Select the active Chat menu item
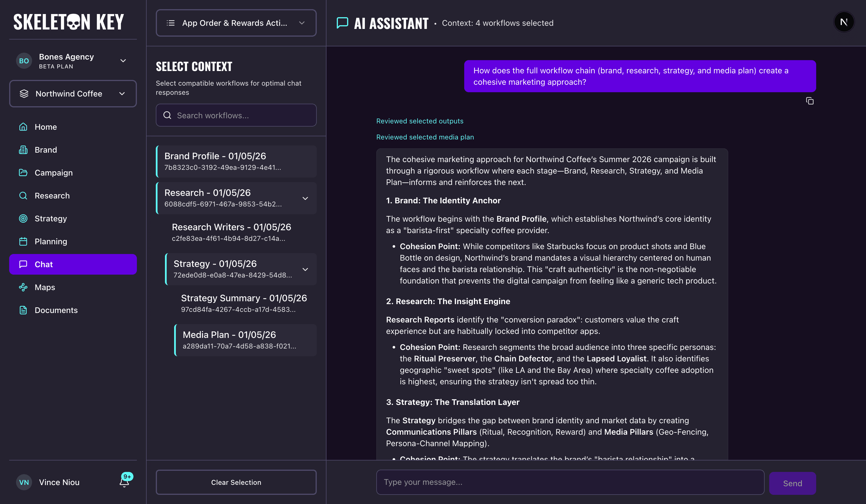866x504 pixels. pyautogui.click(x=73, y=264)
